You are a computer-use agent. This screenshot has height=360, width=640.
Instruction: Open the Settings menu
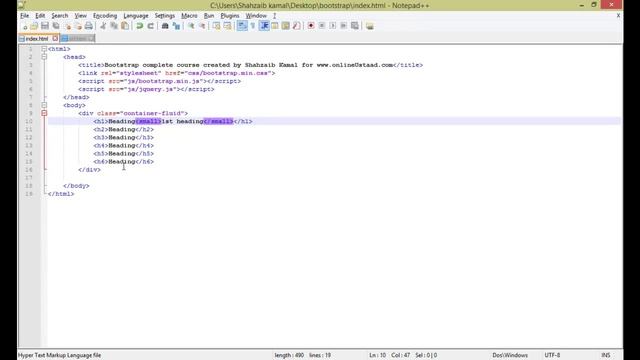click(164, 16)
